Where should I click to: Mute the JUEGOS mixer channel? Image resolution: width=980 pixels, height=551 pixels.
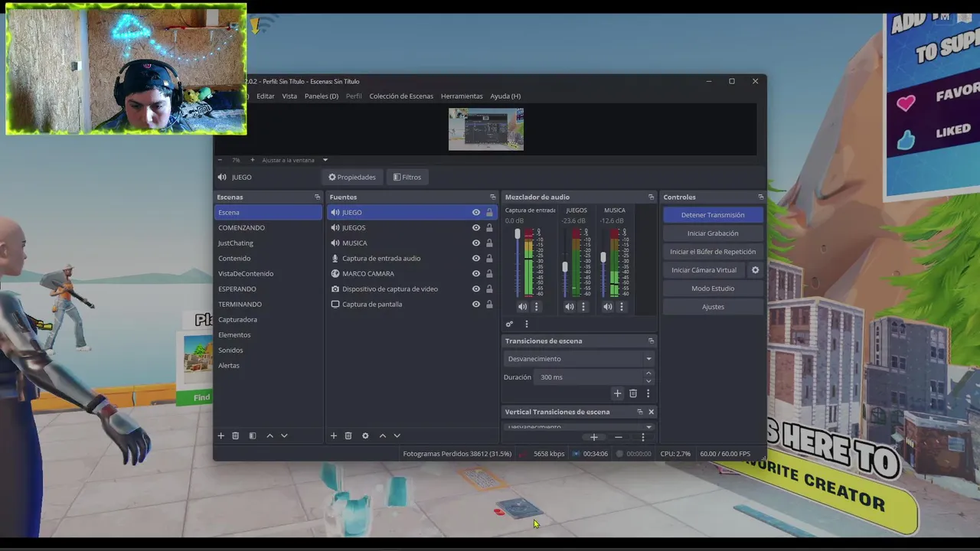click(x=570, y=307)
